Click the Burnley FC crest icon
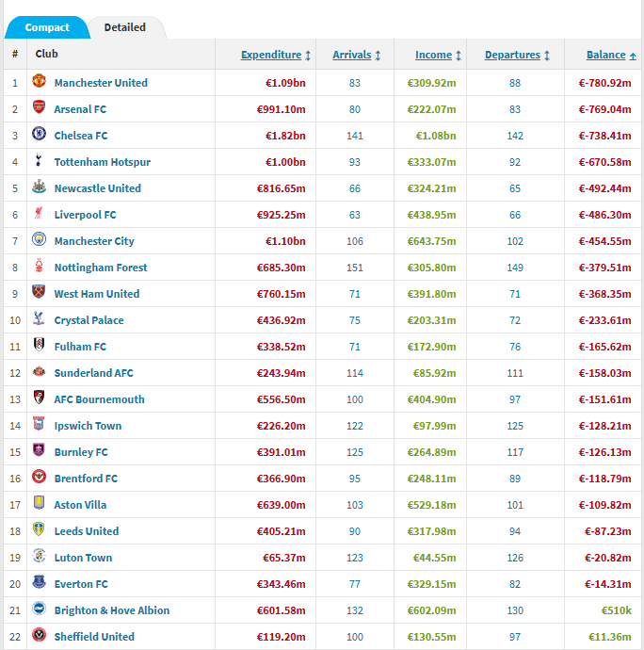 (39, 450)
